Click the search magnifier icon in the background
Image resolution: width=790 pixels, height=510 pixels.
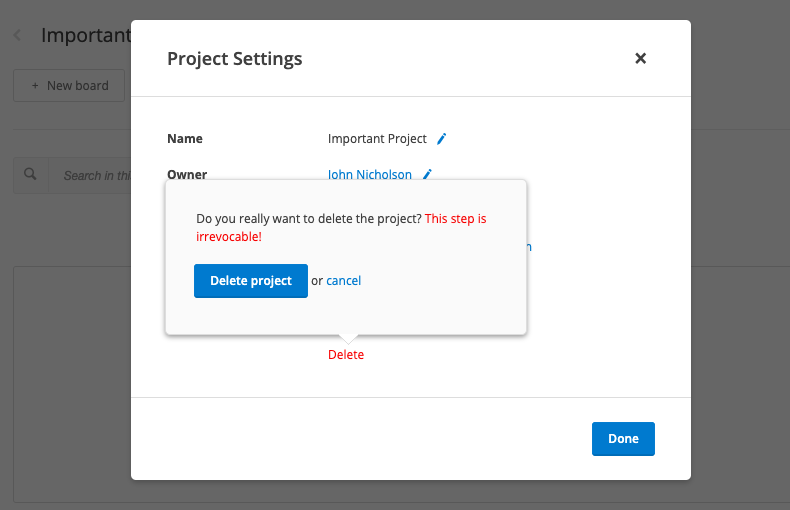[30, 174]
